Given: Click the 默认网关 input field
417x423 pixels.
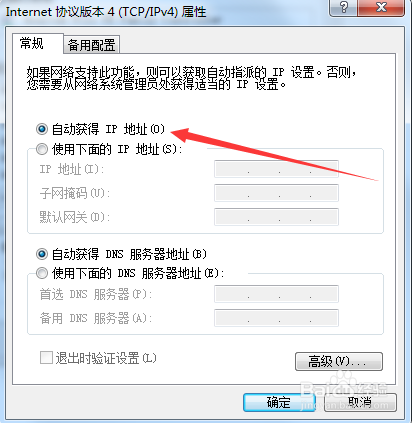Looking at the screenshot, I should (x=276, y=217).
